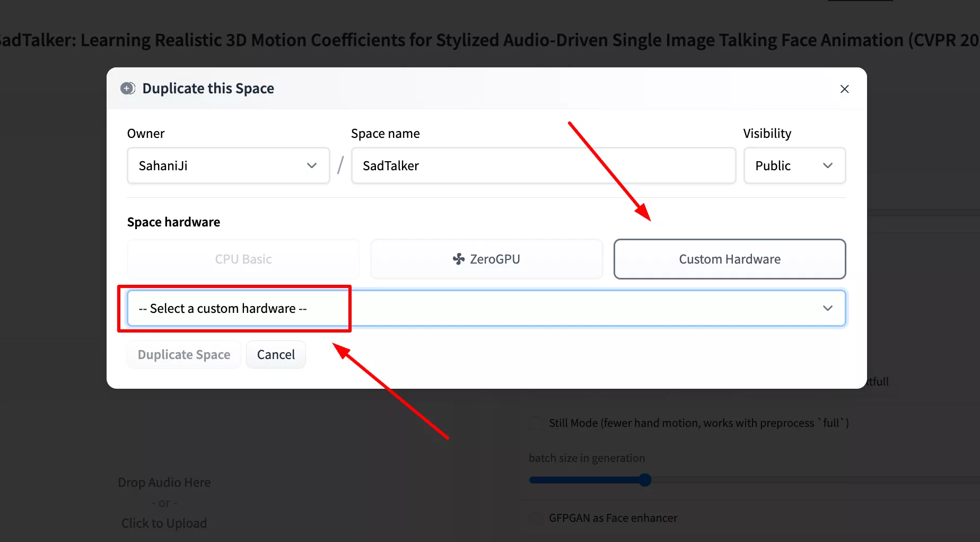Select the CPU Basic hardware option

pyautogui.click(x=243, y=259)
